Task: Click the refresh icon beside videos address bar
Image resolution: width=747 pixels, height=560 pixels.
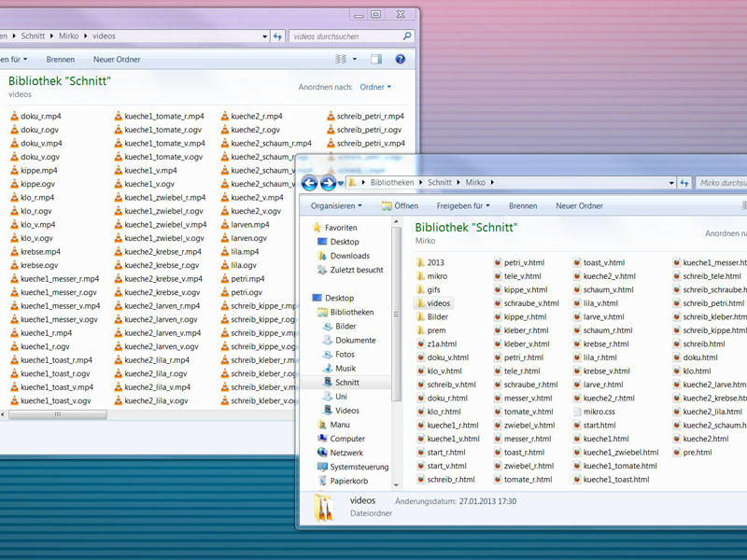Action: pyautogui.click(x=277, y=36)
